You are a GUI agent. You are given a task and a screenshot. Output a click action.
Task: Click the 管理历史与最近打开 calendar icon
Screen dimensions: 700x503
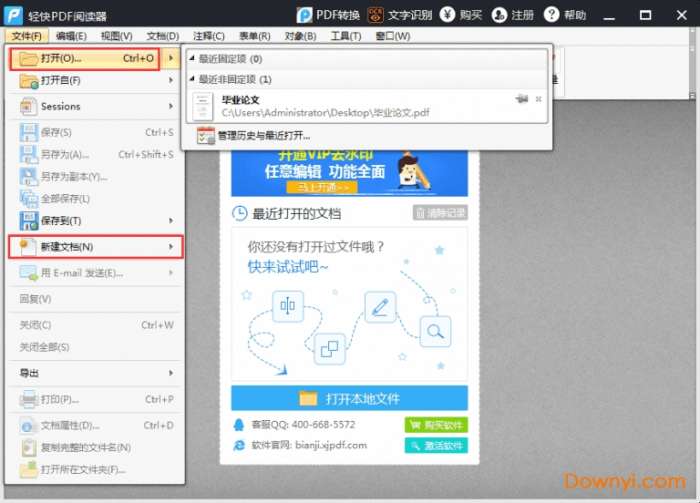tap(205, 136)
